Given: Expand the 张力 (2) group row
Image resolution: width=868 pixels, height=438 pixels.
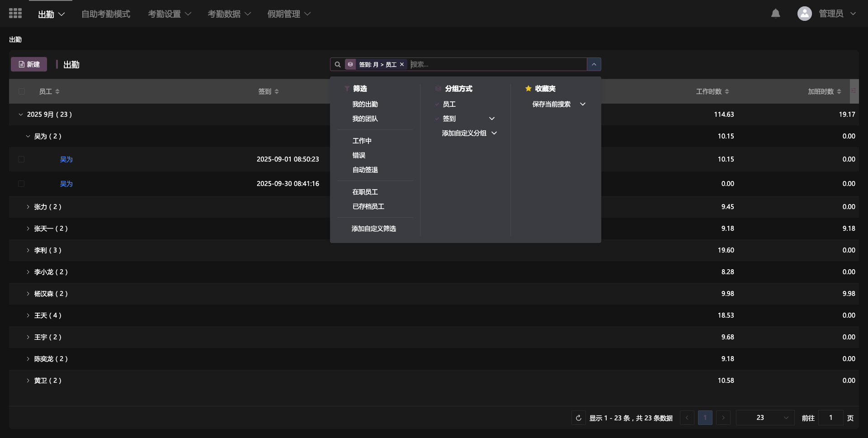Looking at the screenshot, I should click(x=28, y=207).
